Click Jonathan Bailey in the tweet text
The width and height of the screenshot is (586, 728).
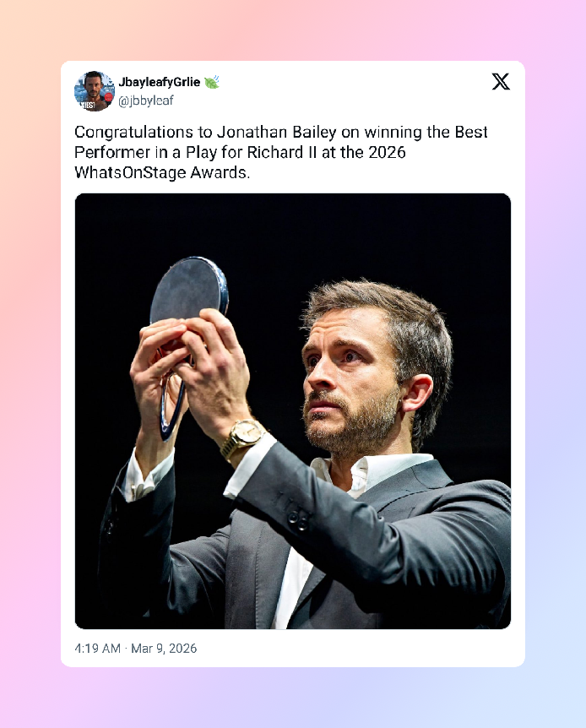click(285, 133)
